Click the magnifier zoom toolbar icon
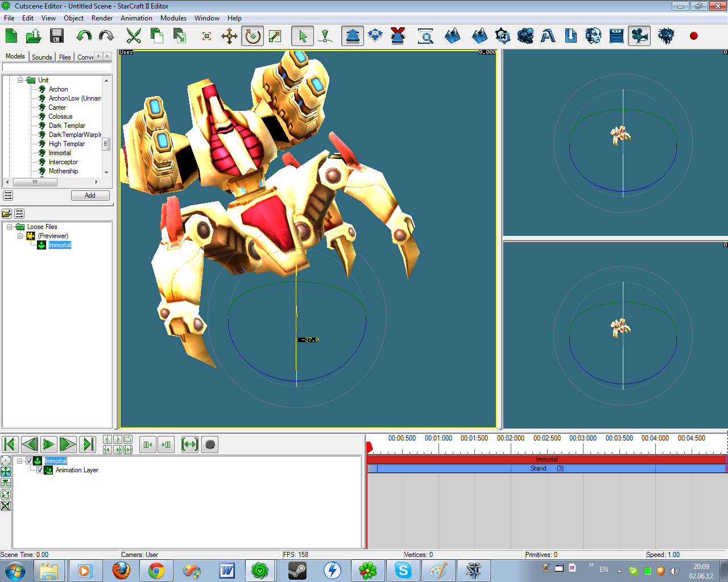This screenshot has width=728, height=582. point(425,36)
